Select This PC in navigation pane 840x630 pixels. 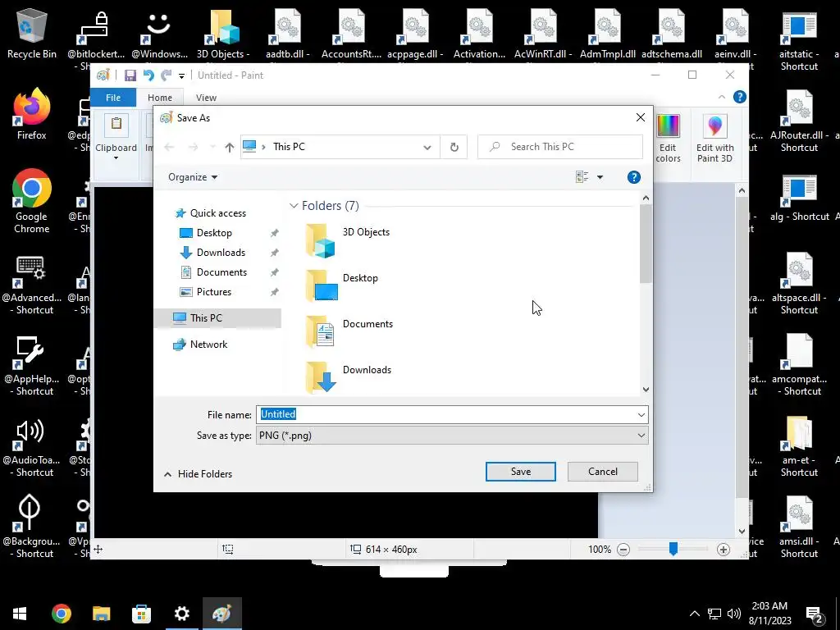click(217, 318)
